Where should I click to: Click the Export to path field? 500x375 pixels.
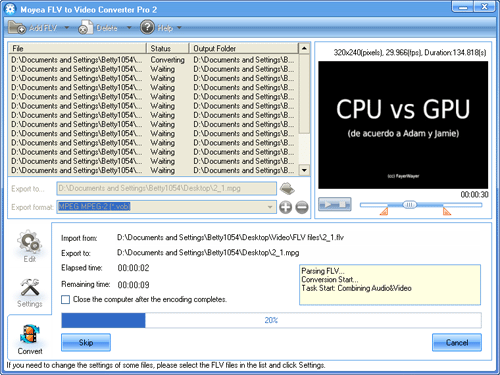[x=166, y=188]
